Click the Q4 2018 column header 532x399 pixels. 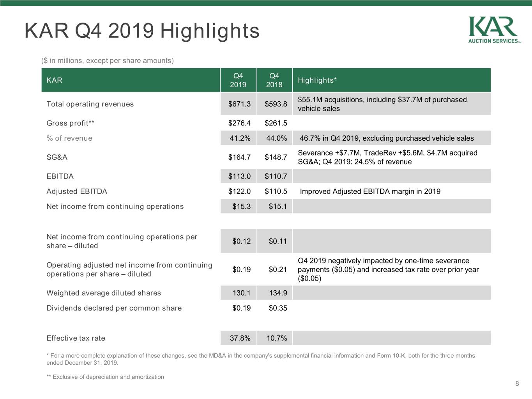coord(274,80)
